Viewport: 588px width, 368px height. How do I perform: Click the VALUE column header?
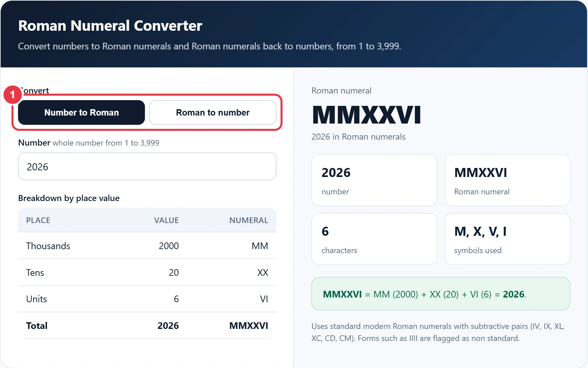pyautogui.click(x=166, y=220)
